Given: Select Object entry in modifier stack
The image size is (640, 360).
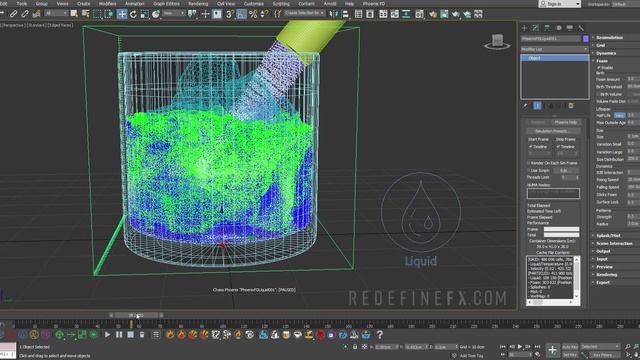Looking at the screenshot, I should (554, 58).
